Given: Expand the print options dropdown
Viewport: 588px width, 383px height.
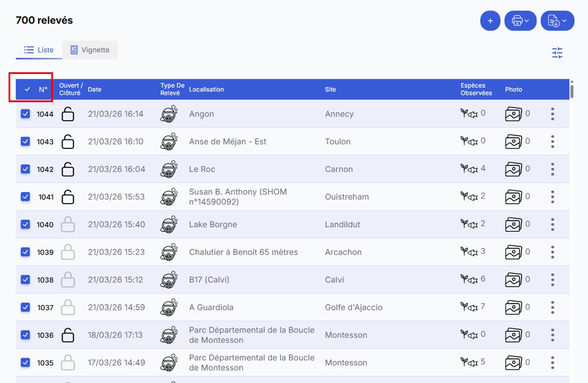Looking at the screenshot, I should point(520,21).
